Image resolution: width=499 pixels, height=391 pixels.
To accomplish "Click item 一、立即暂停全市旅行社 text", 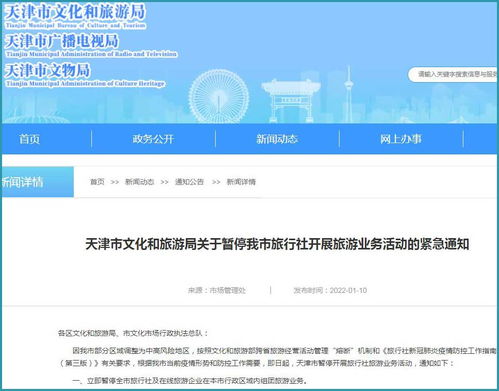I will click(189, 380).
